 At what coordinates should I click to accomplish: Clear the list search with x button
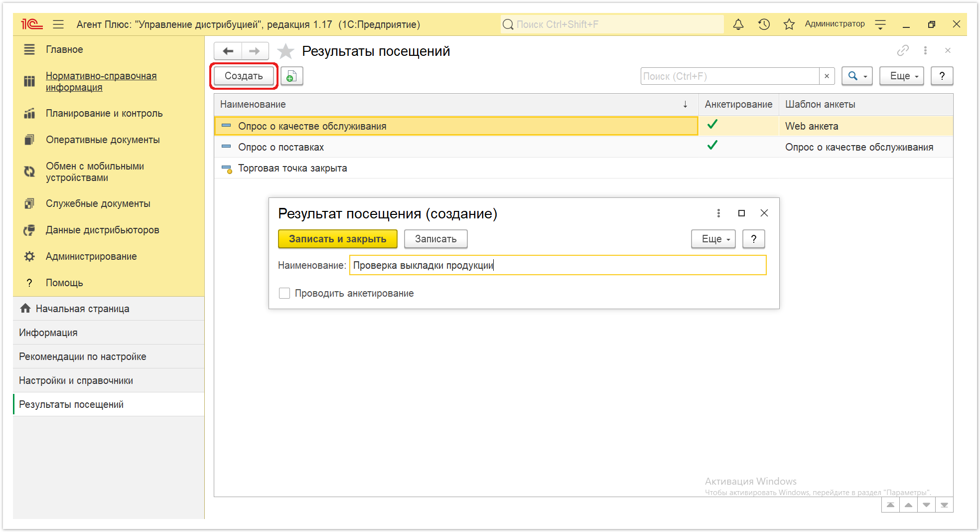[827, 76]
